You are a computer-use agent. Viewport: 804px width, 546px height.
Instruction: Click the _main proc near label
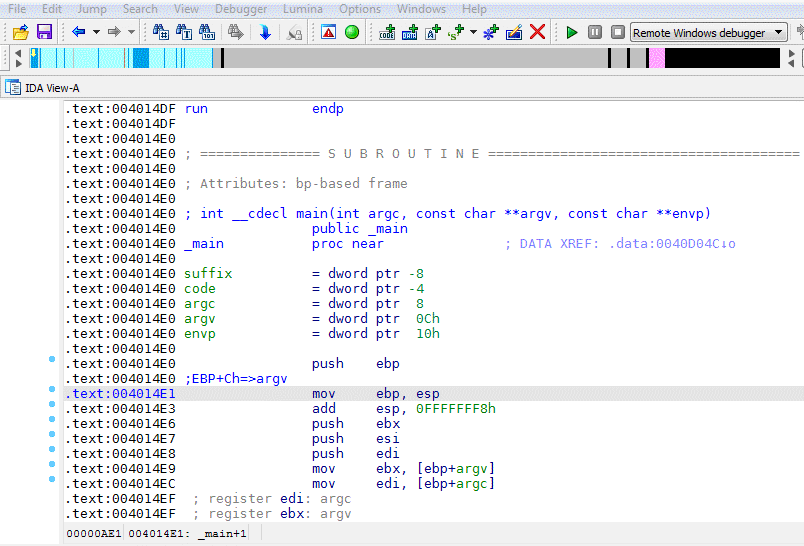click(x=204, y=244)
